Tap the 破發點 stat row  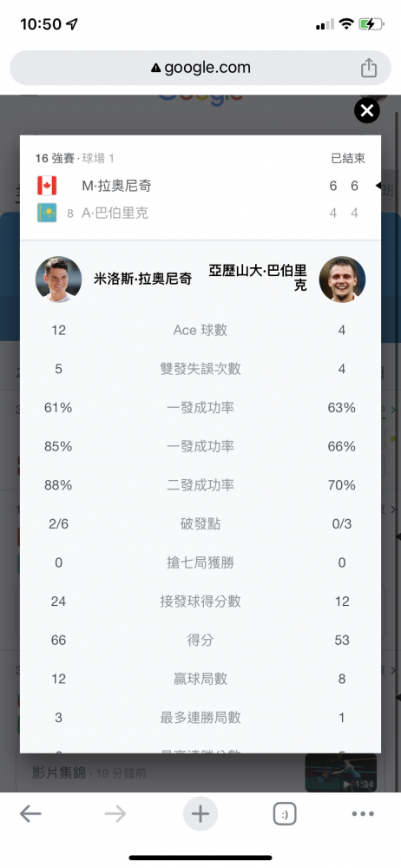tap(200, 524)
